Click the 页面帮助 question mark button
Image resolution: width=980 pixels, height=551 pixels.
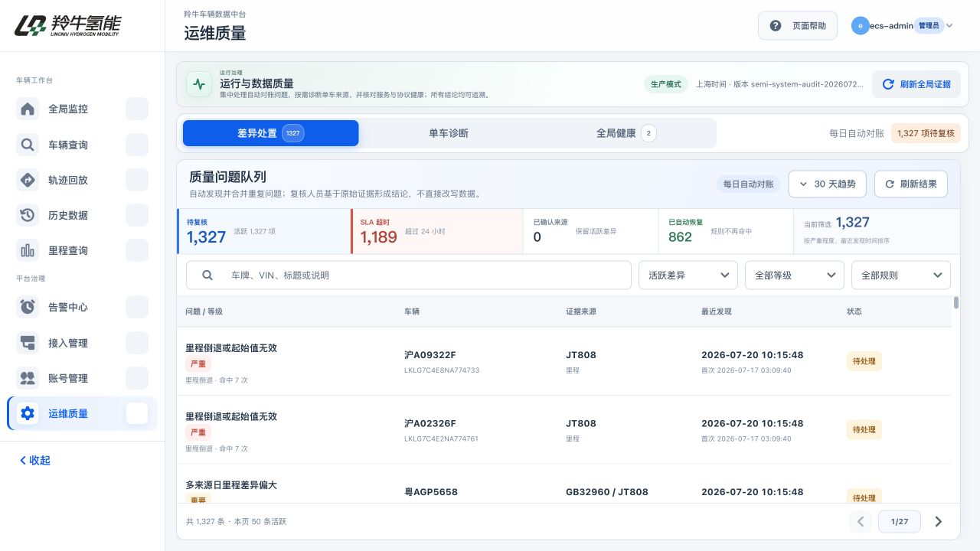[x=797, y=25]
